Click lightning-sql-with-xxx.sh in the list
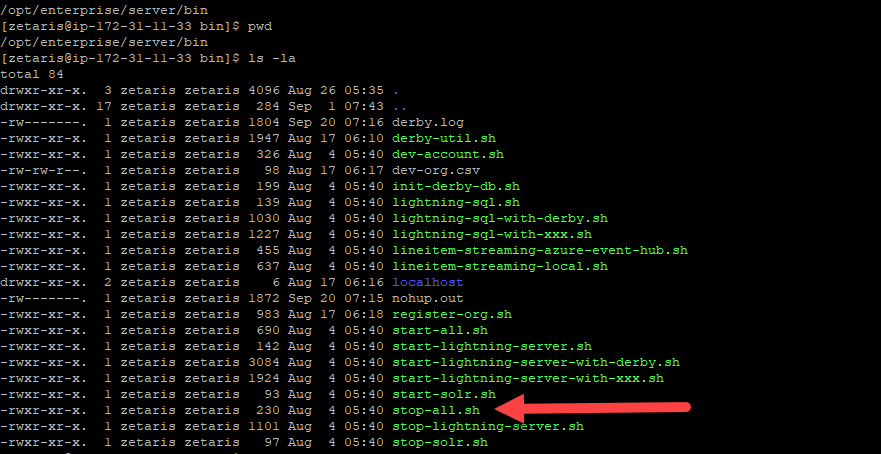The width and height of the screenshot is (881, 454). [x=492, y=234]
